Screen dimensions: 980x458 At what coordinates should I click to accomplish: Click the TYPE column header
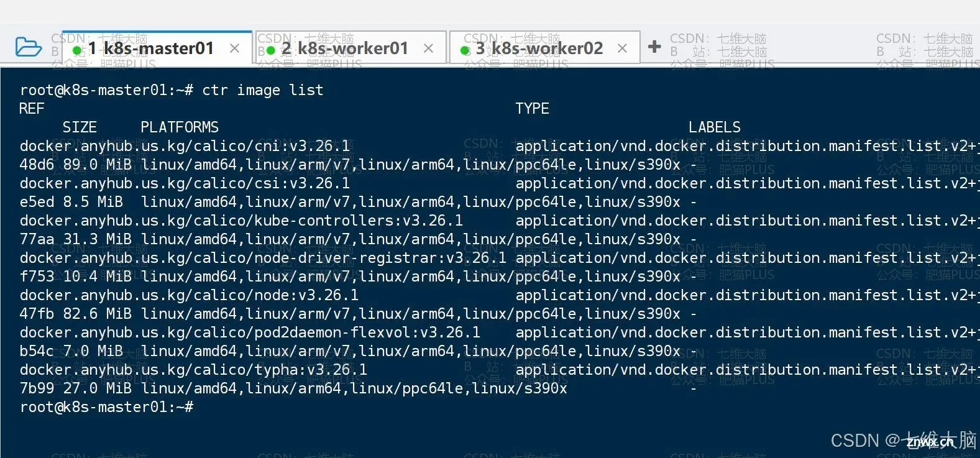coord(533,109)
